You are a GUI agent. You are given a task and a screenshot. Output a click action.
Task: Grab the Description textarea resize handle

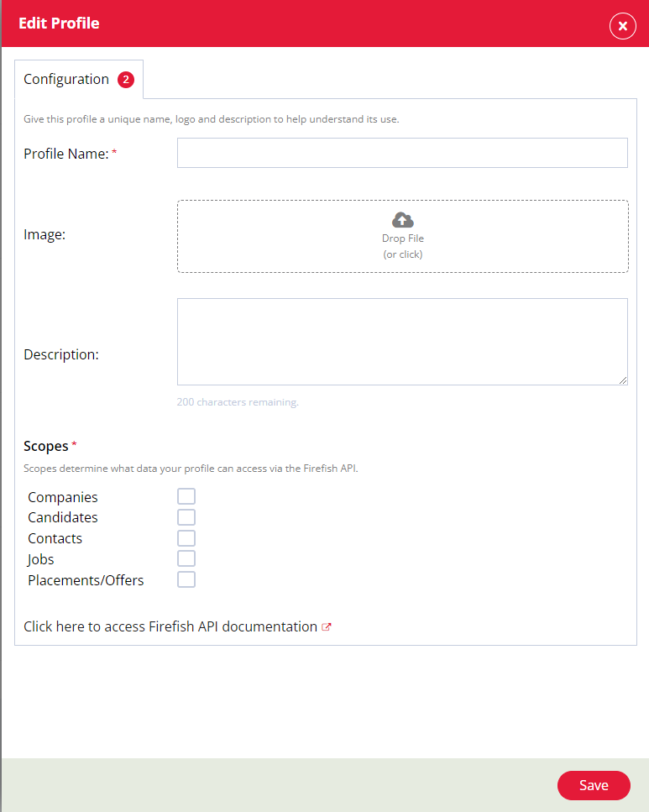tap(623, 380)
